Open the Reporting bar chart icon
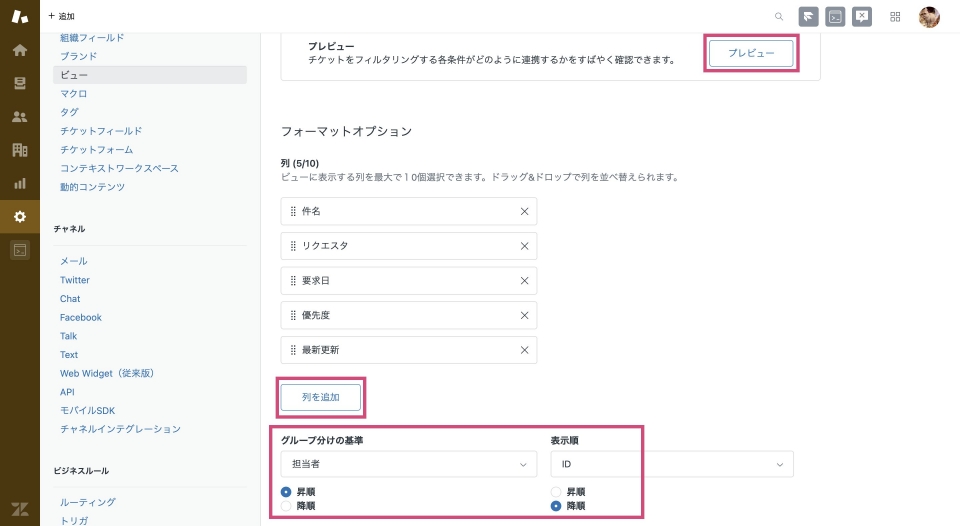Viewport: 960px width, 526px height. [20, 183]
